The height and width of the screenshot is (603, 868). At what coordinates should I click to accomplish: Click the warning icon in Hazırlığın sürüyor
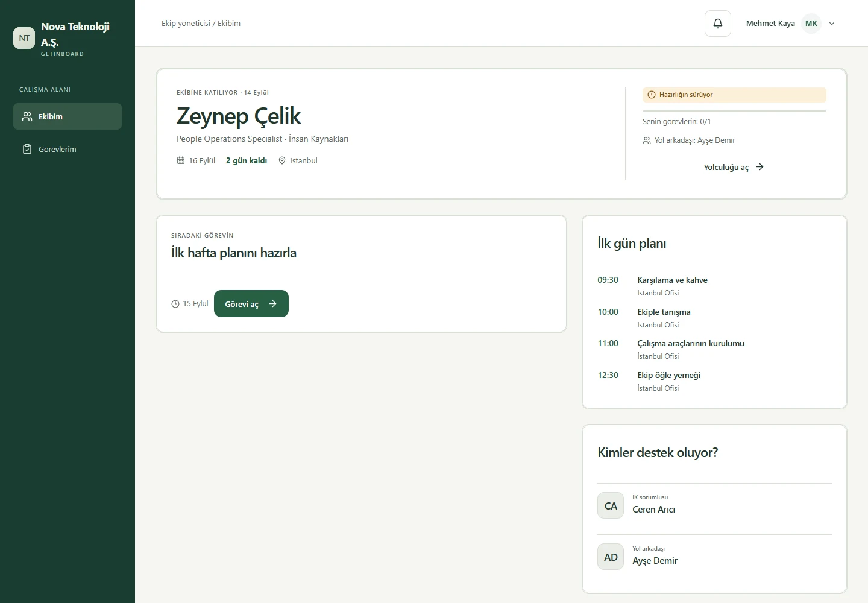click(652, 95)
